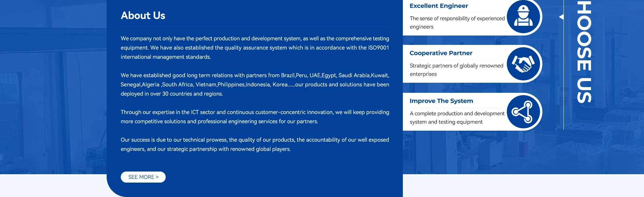Click the white triangle arrow marker

(561, 17)
